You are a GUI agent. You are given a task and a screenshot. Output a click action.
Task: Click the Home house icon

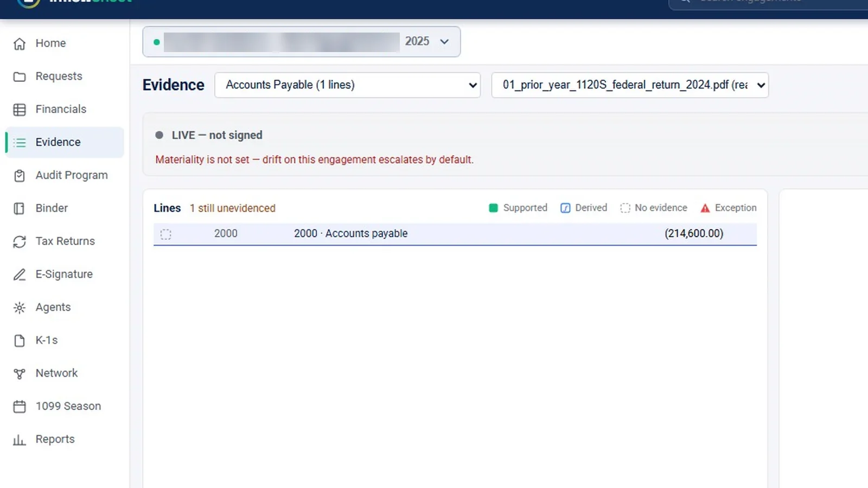tap(20, 43)
